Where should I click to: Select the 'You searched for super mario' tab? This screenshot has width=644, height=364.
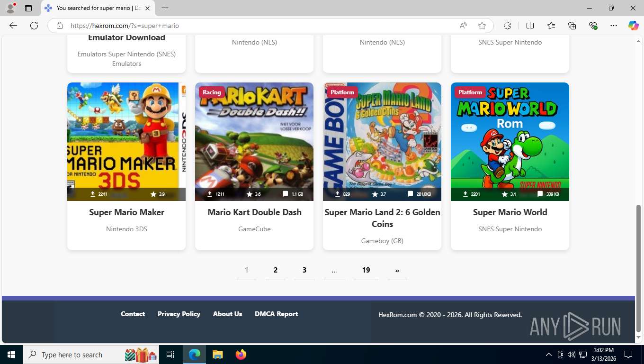click(98, 8)
